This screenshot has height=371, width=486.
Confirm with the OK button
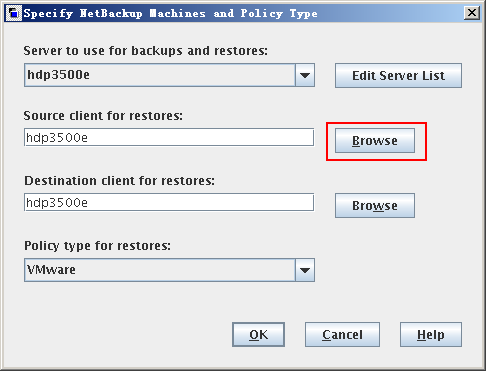pyautogui.click(x=258, y=335)
